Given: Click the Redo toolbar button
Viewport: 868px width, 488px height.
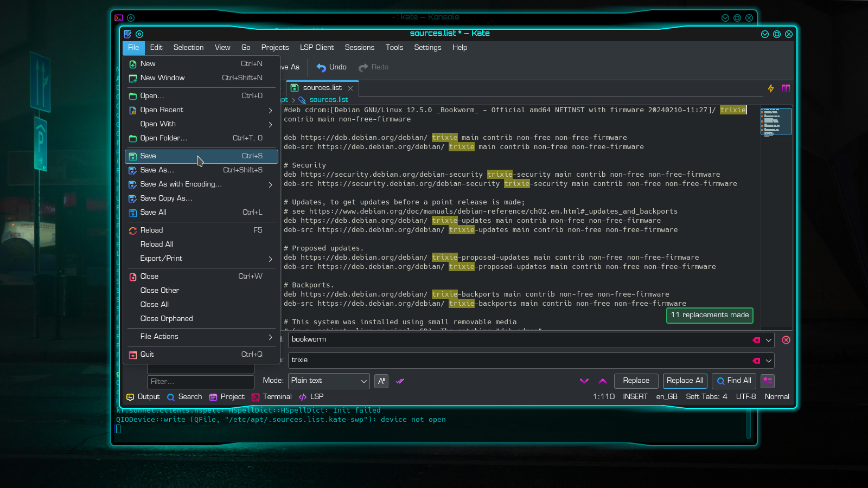Looking at the screenshot, I should coord(373,67).
